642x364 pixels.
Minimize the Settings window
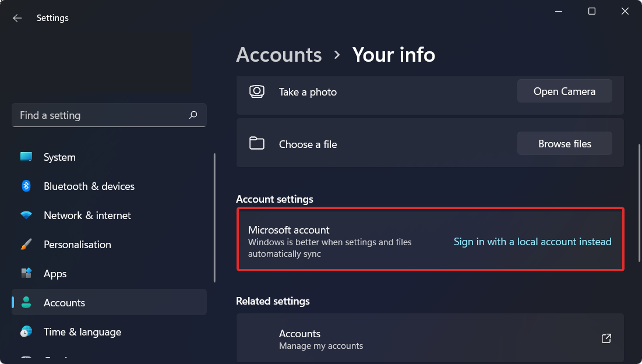click(x=559, y=11)
